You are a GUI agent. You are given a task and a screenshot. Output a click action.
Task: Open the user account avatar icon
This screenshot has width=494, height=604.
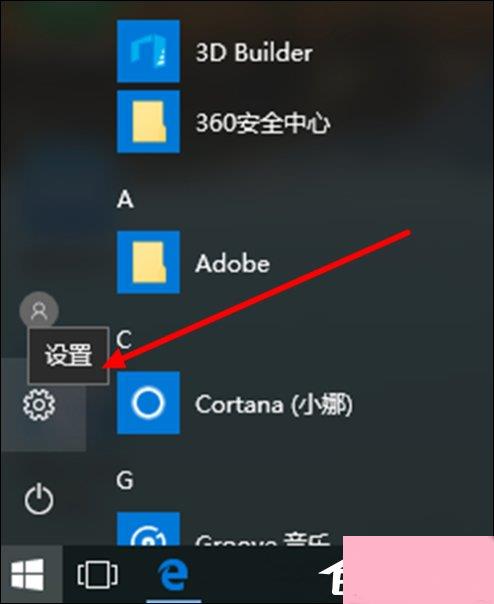pos(39,311)
